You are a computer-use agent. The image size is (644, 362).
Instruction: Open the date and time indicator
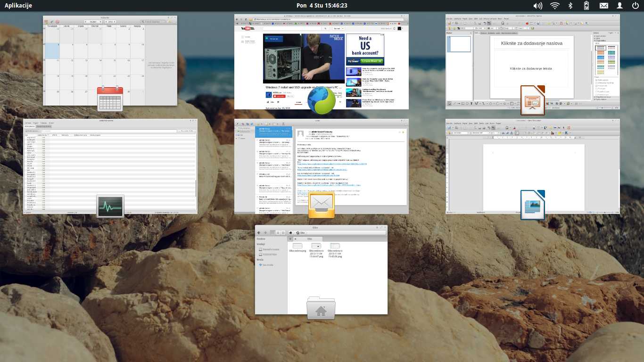click(322, 6)
